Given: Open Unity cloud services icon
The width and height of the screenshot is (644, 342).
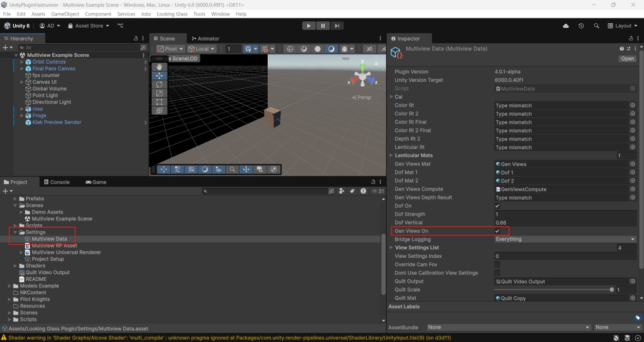Looking at the screenshot, I should pos(566,26).
